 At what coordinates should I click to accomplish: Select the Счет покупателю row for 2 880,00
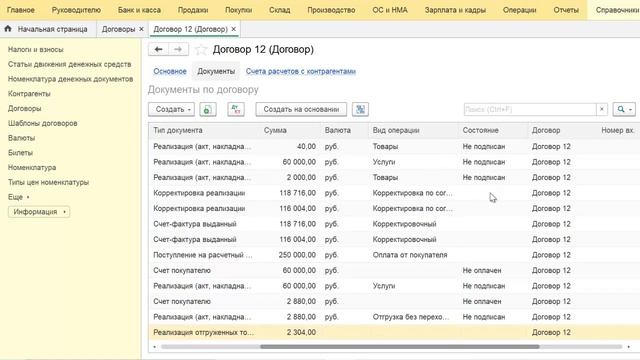click(394, 301)
